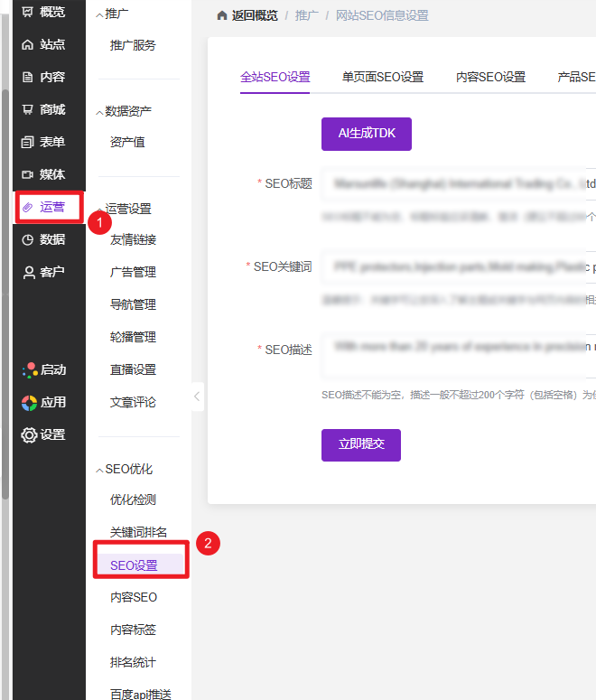Image resolution: width=596 pixels, height=700 pixels.
Task: Select the 客户 user icon
Action: [x=28, y=273]
